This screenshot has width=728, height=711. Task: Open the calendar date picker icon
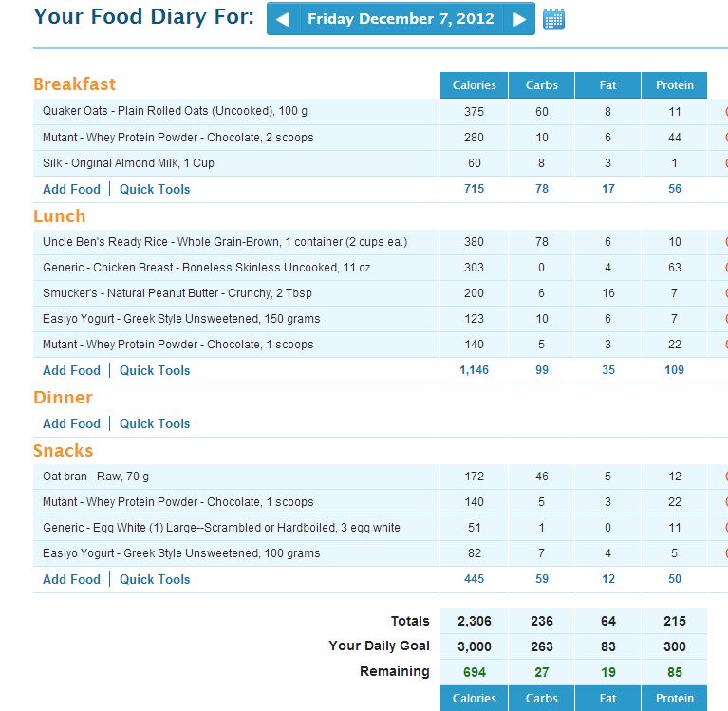pyautogui.click(x=553, y=19)
